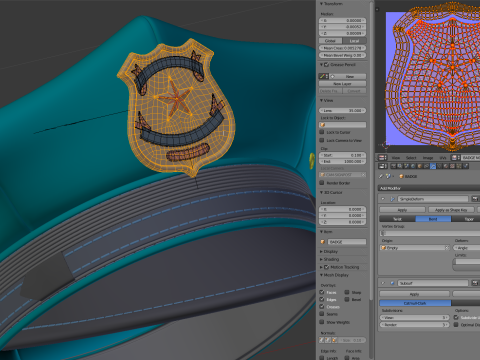The width and height of the screenshot is (480, 360).
Task: Open the UV editor type selector icon
Action: point(382,158)
